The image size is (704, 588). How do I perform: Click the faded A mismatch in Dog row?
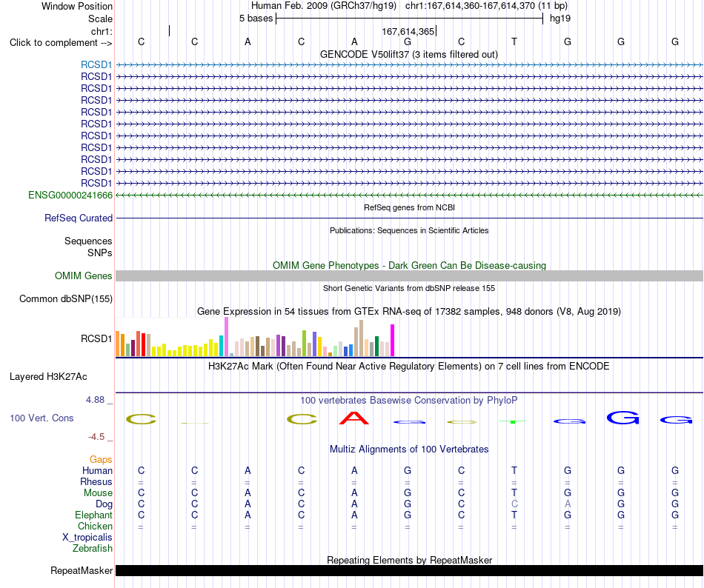(x=568, y=504)
